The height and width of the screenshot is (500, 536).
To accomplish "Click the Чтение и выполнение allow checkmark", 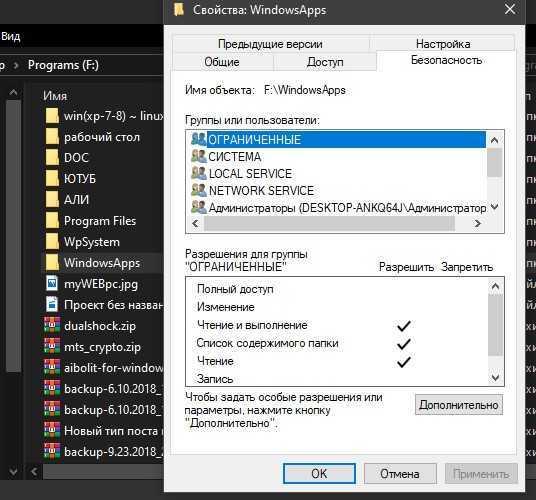I will click(404, 326).
